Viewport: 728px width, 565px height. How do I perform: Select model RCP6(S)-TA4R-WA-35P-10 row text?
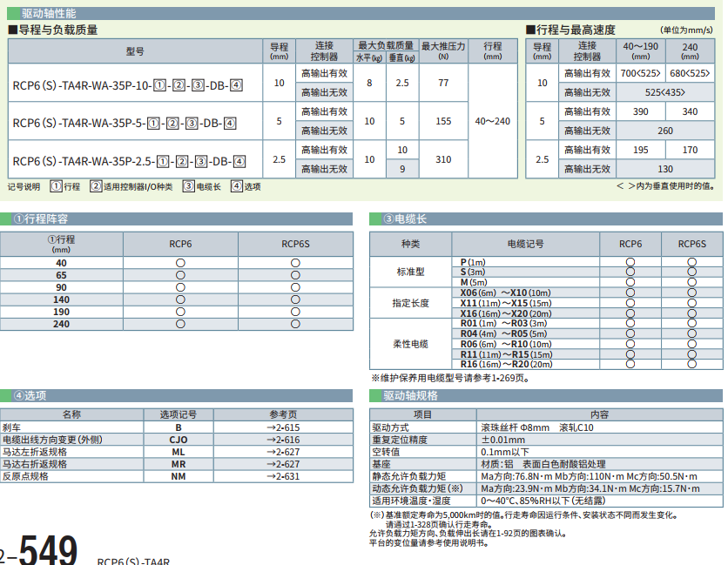click(x=128, y=85)
